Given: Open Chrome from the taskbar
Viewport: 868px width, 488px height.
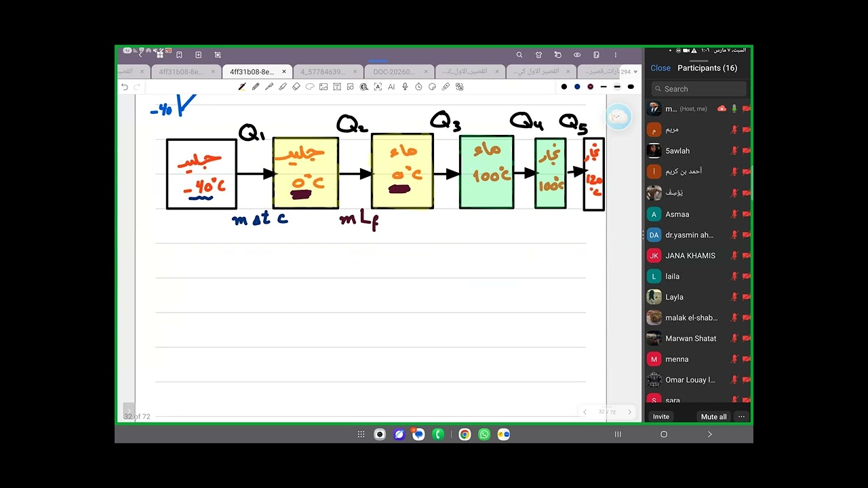Looking at the screenshot, I should 465,434.
